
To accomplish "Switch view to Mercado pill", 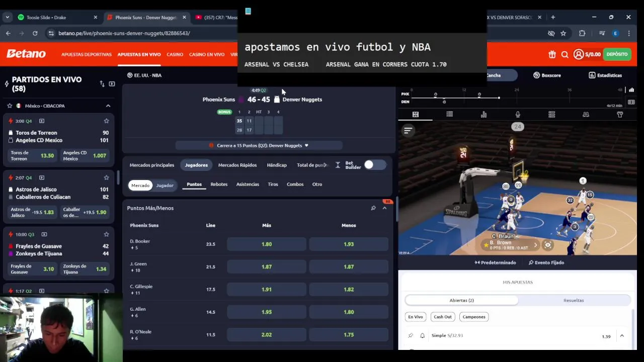I will (140, 186).
